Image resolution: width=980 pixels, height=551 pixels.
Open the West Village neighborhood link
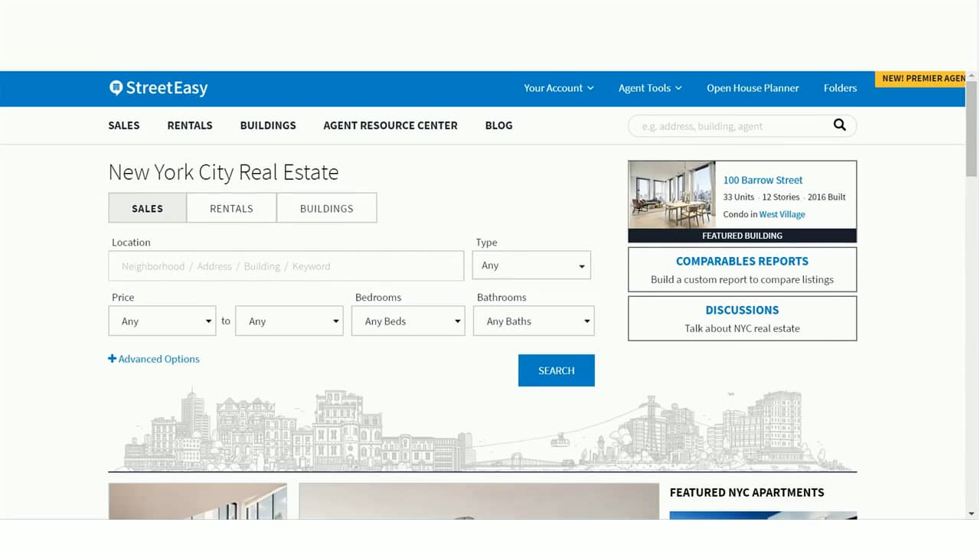click(782, 214)
